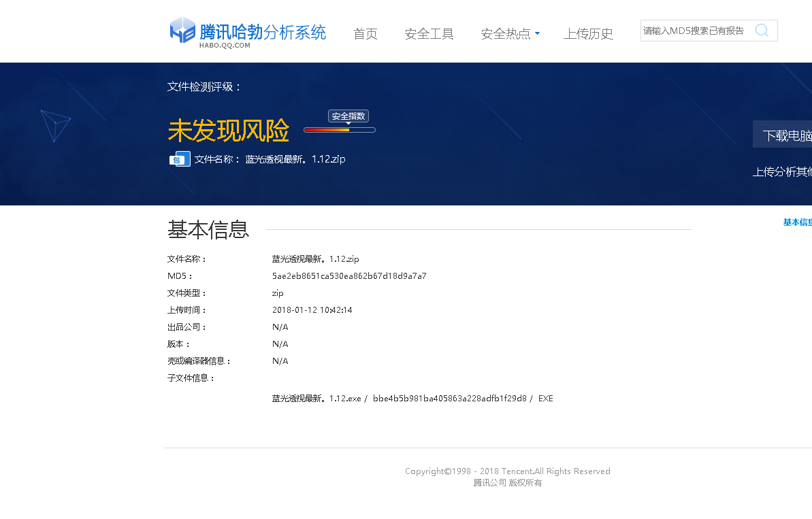Select the 壳或编译器信息 N/A value
This screenshot has height=519, width=812.
(280, 362)
